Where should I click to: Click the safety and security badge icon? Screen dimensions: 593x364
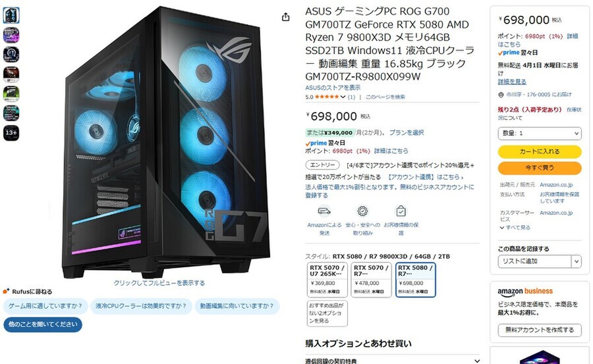pos(362,211)
